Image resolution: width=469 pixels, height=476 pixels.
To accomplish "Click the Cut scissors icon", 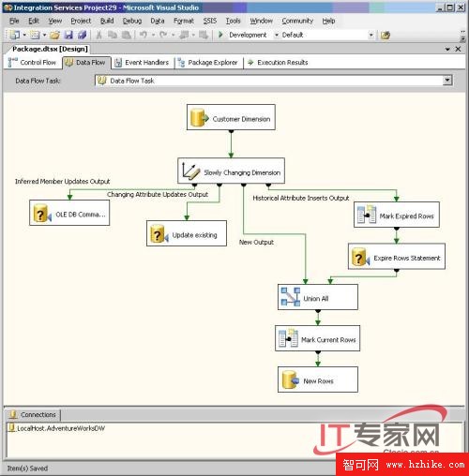I will coord(98,35).
